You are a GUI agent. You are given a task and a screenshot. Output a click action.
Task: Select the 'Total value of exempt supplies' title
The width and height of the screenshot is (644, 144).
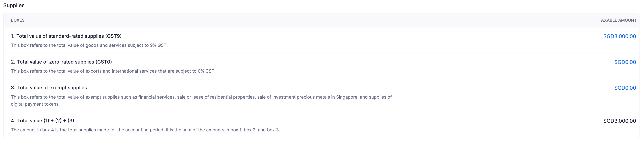tap(52, 88)
